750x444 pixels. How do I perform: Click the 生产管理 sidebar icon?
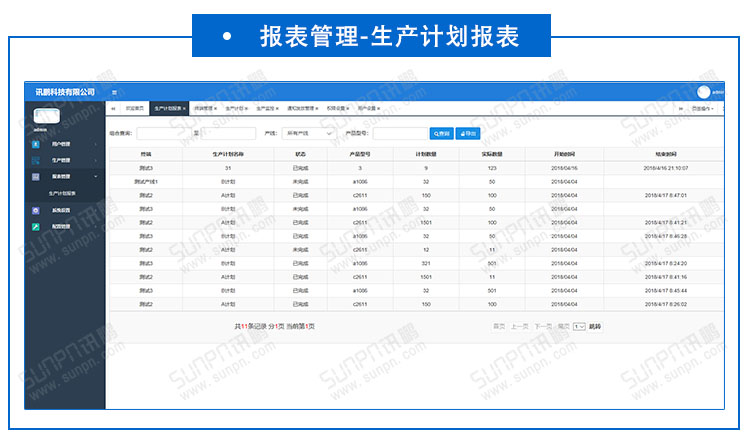pos(35,160)
